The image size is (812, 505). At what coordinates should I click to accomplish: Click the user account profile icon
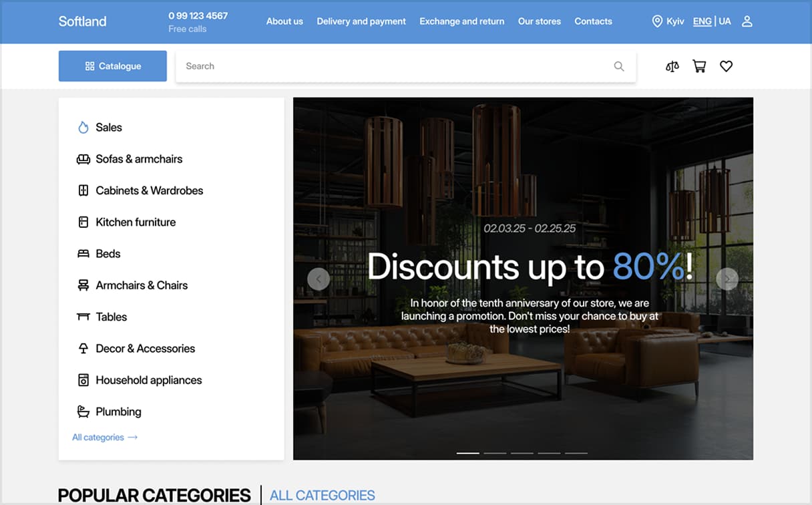click(x=747, y=21)
